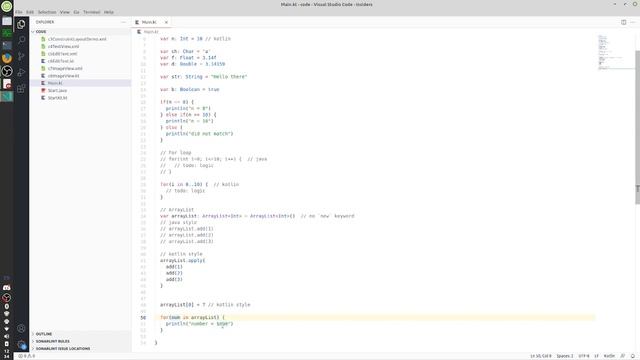Screen dimensions: 640x360
Task: Click the split editor right icon
Action: pos(623,22)
